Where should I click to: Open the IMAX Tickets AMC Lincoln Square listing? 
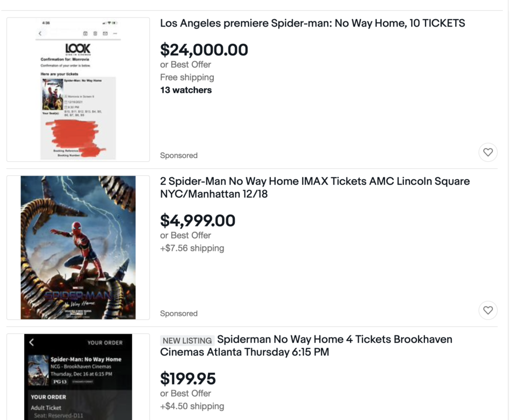point(315,187)
